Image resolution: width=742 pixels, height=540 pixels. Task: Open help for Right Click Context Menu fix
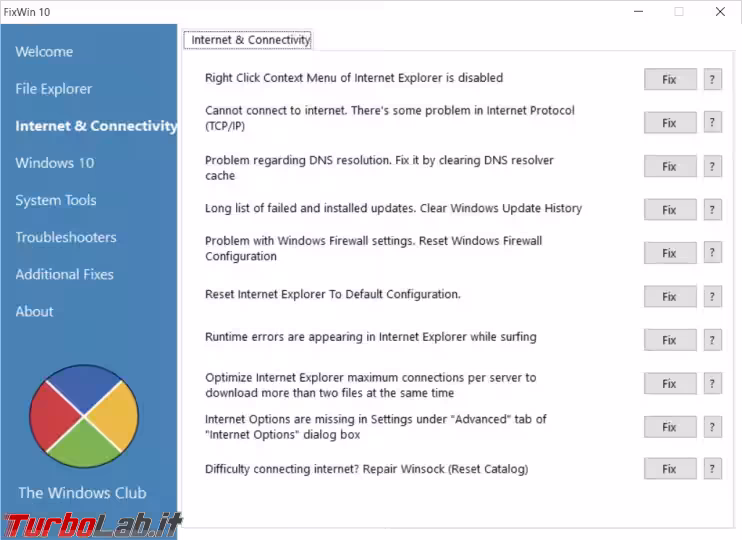pos(712,80)
